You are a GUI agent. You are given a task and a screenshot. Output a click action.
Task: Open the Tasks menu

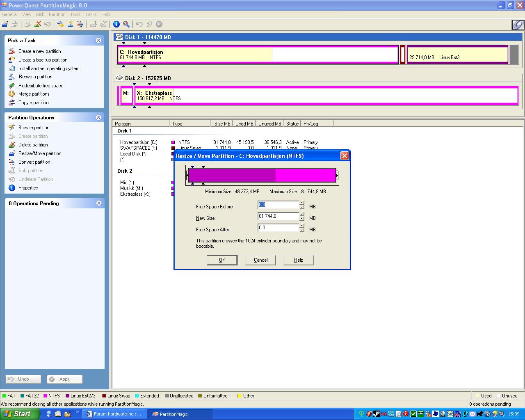pos(91,14)
